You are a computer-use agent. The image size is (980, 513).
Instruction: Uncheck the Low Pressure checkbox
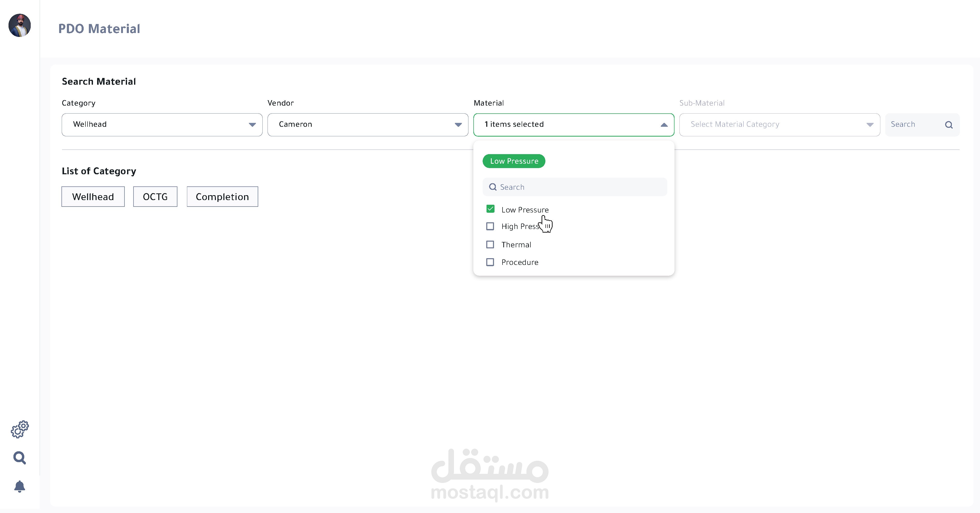[x=490, y=209]
